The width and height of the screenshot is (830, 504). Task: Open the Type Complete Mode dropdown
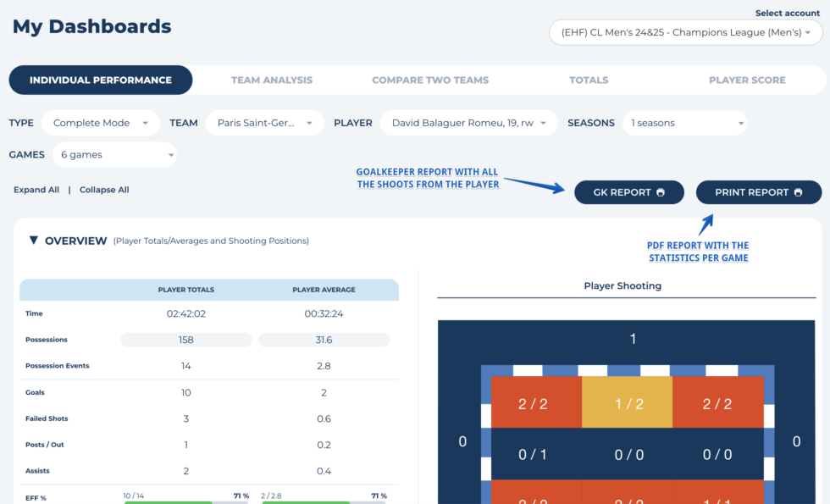click(101, 123)
